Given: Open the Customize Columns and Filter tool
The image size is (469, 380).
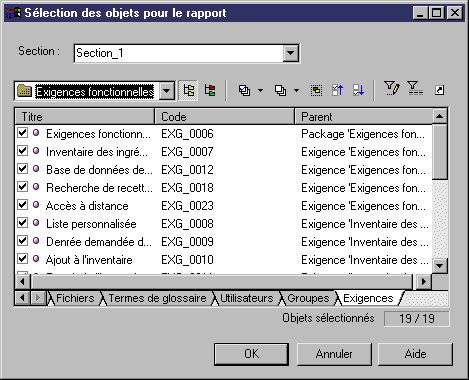Looking at the screenshot, I should click(x=391, y=89).
